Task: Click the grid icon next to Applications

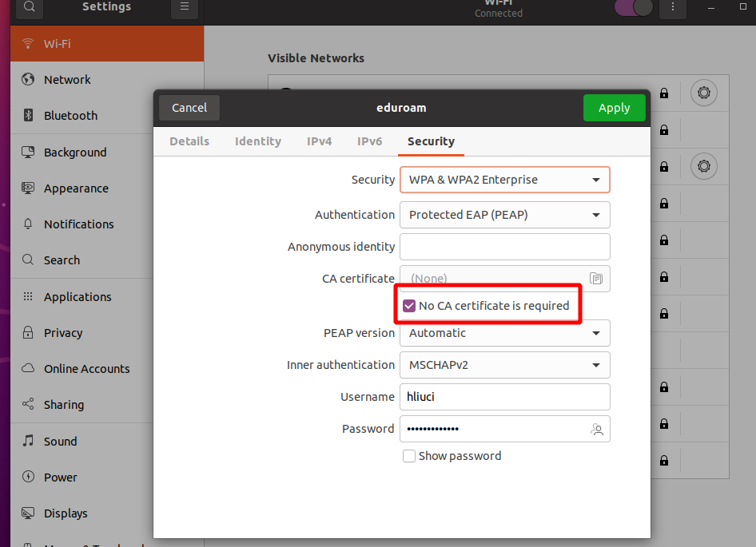Action: click(28, 296)
